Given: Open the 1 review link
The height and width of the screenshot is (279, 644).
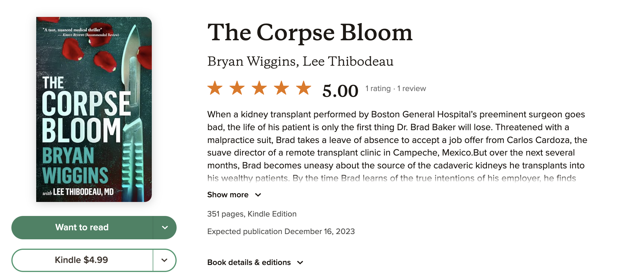Looking at the screenshot, I should coord(412,88).
